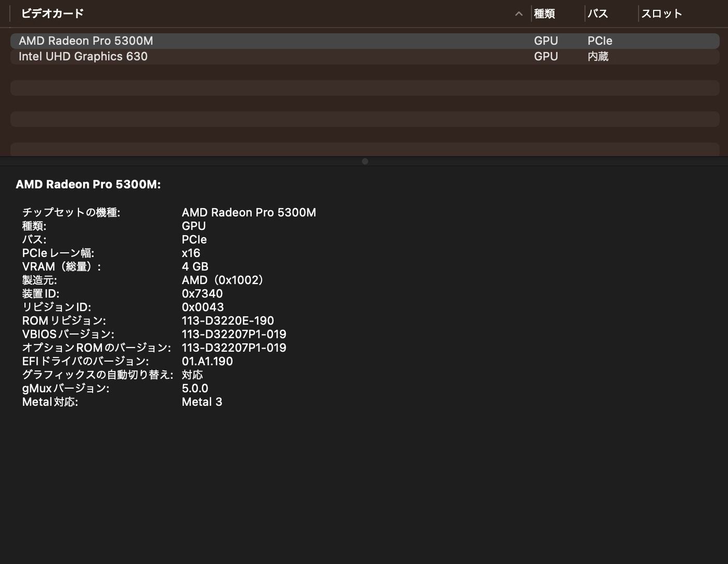
Task: Click the 0x7340 device ID value
Action: point(202,294)
